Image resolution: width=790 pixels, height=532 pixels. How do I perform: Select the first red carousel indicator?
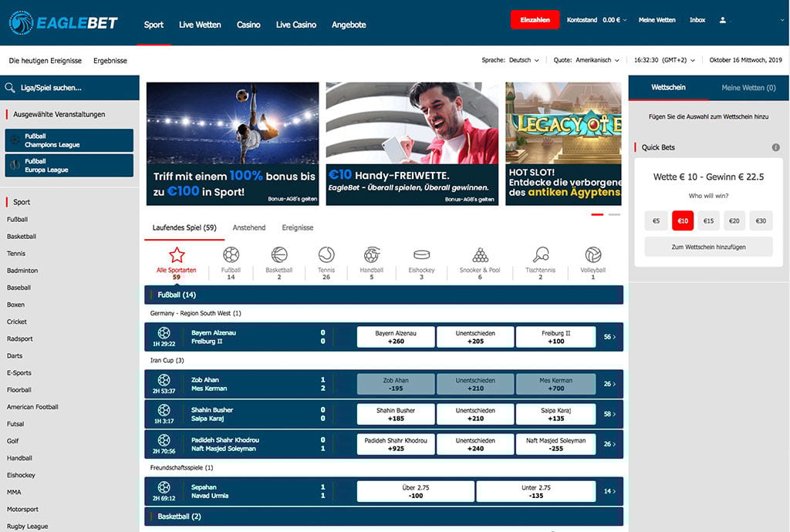tap(597, 215)
